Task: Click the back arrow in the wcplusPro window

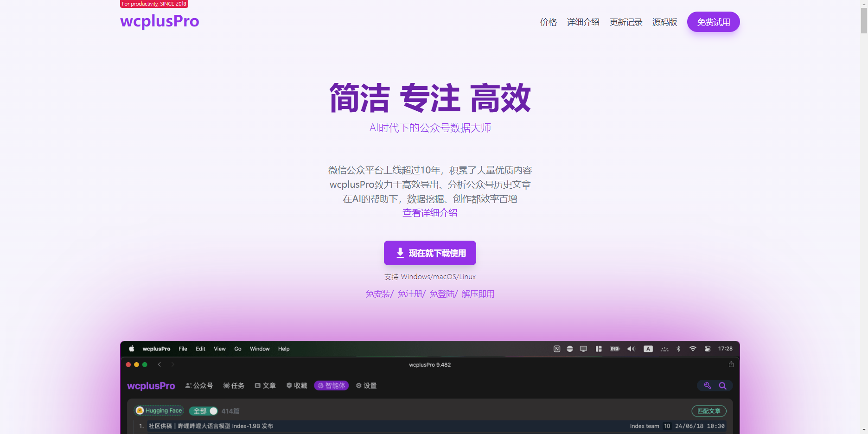Action: (x=160, y=364)
